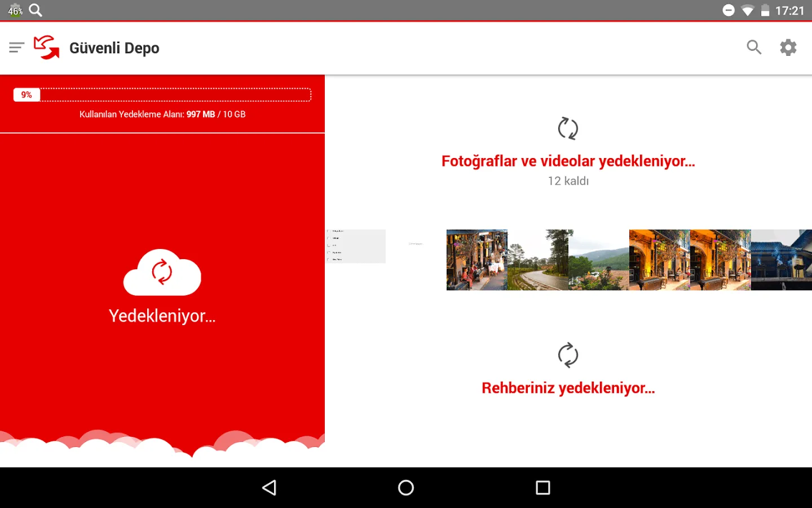Tap the photos and videos sync spinner icon
Image resolution: width=812 pixels, height=508 pixels.
[568, 128]
